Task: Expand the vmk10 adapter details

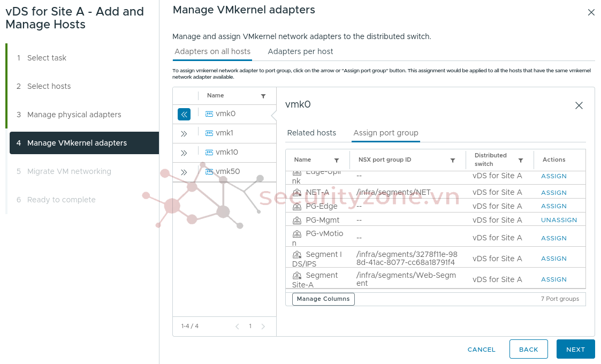Action: coord(184,153)
